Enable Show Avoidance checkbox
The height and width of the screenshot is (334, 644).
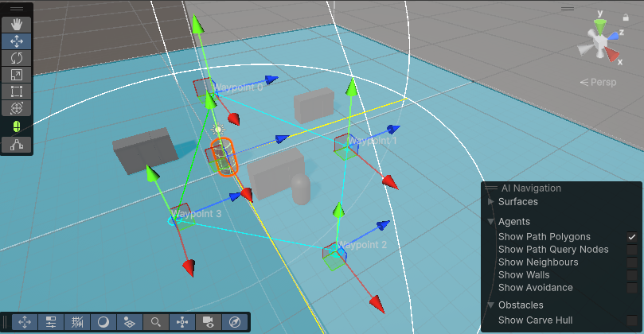point(632,288)
